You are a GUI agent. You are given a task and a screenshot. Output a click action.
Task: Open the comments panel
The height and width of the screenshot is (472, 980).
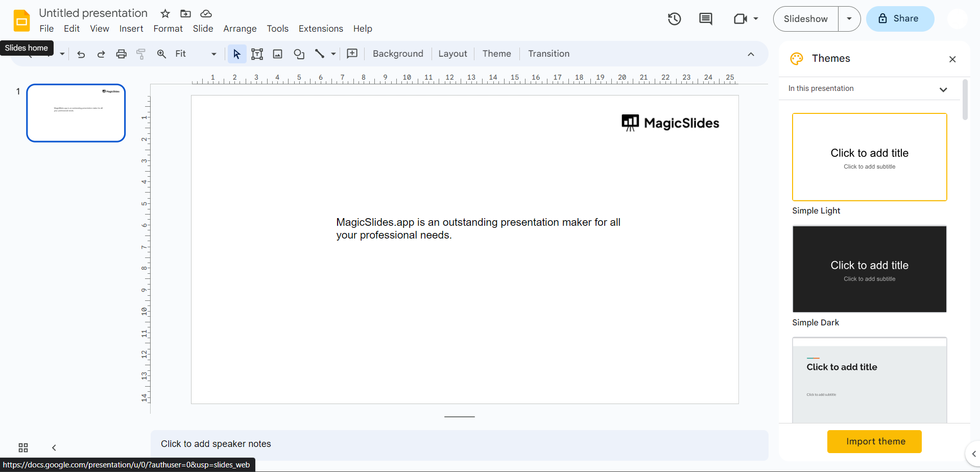pos(706,19)
